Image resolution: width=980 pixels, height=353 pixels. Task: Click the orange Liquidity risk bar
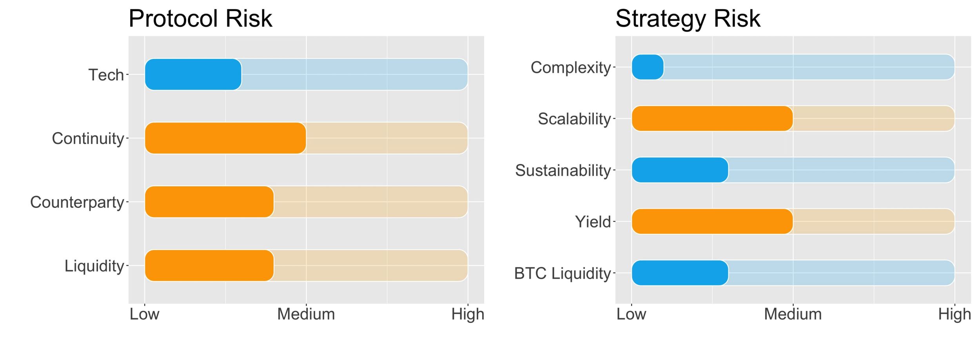tap(209, 266)
